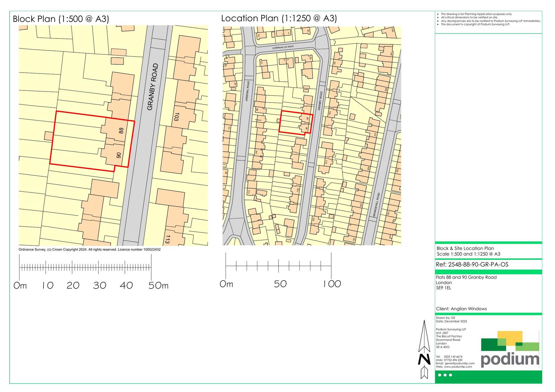Click house number 88 on the block plan
The height and width of the screenshot is (392, 555).
[x=121, y=131]
